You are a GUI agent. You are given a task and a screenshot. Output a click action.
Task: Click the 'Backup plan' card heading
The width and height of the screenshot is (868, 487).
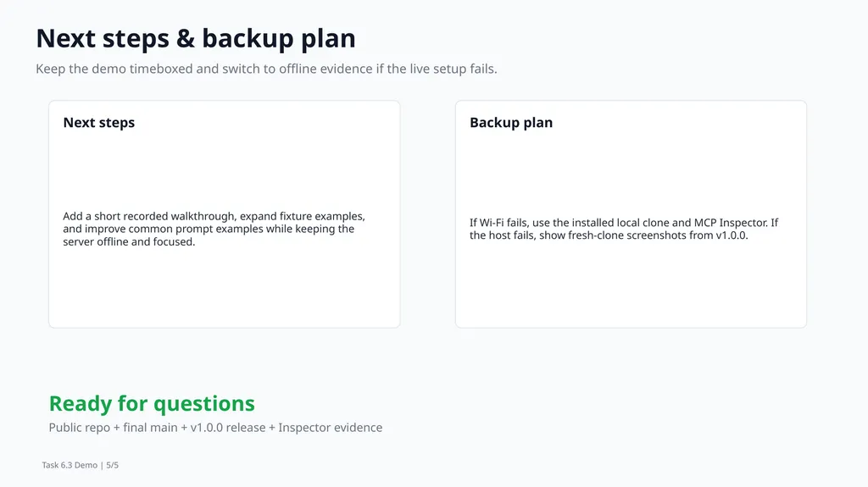click(511, 122)
